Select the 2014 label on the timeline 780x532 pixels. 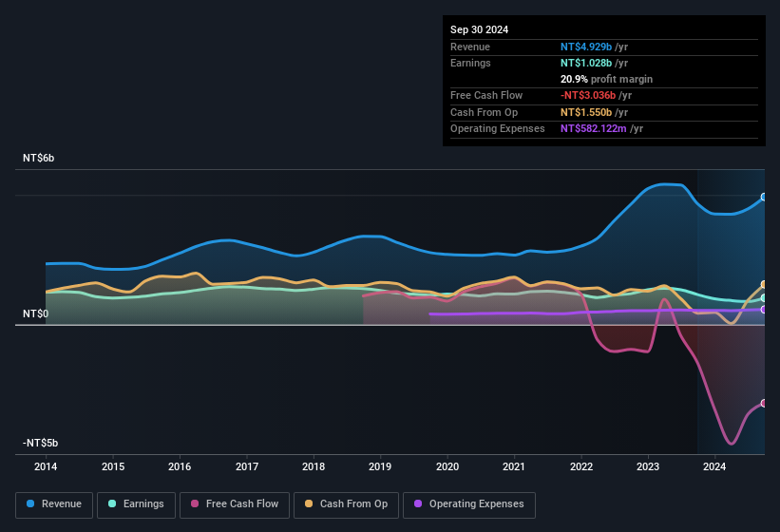tap(46, 466)
